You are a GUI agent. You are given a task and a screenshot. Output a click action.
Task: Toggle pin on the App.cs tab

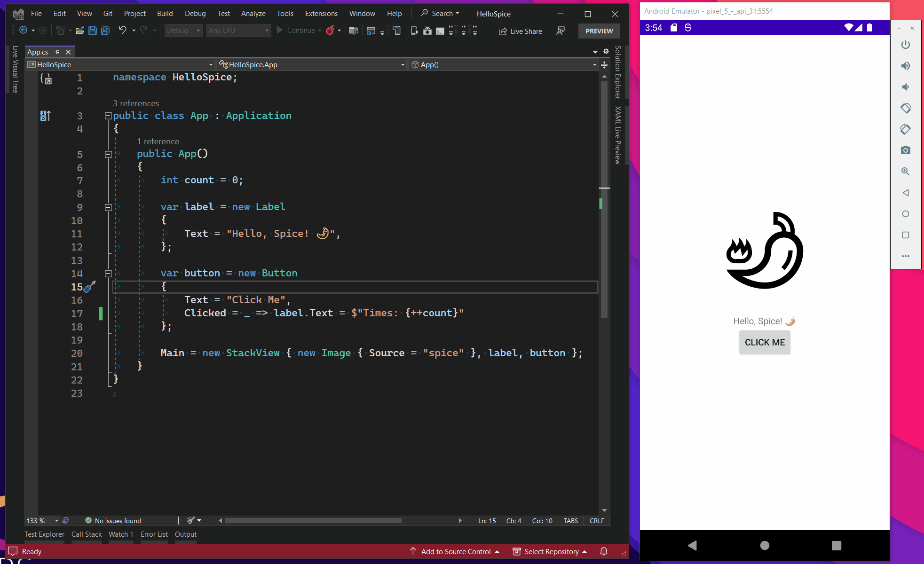57,52
